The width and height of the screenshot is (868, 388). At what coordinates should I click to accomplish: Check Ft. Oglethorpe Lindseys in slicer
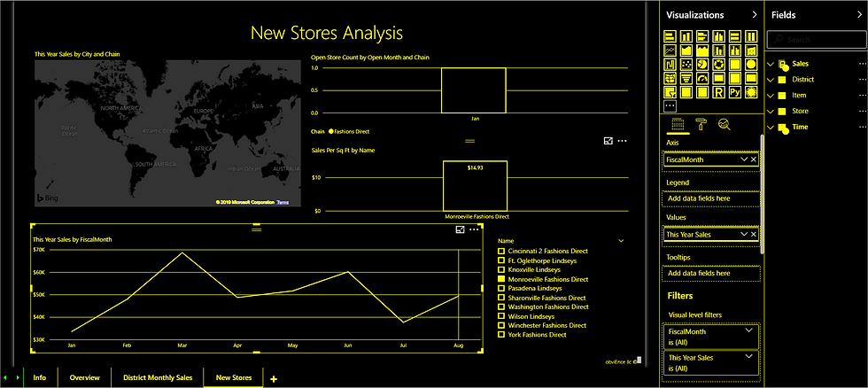pyautogui.click(x=501, y=260)
